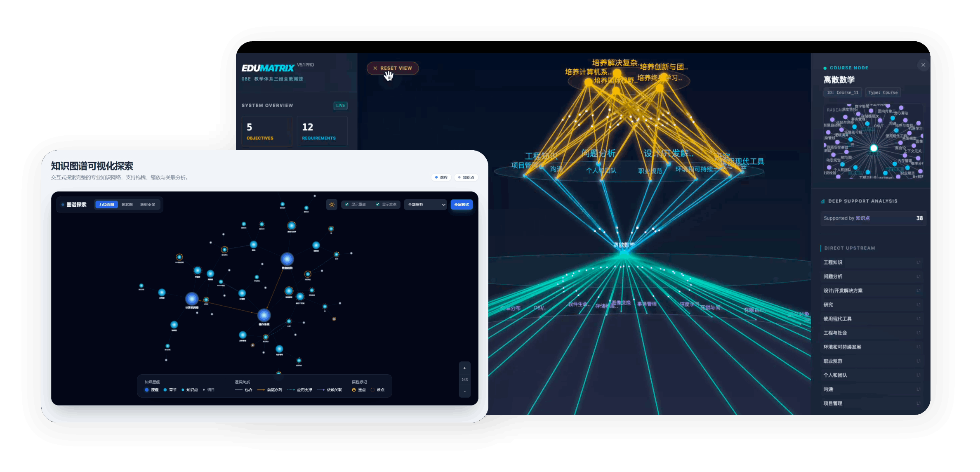Open the 全部细节 detail dropdown
The image size is (980, 472).
click(x=426, y=205)
